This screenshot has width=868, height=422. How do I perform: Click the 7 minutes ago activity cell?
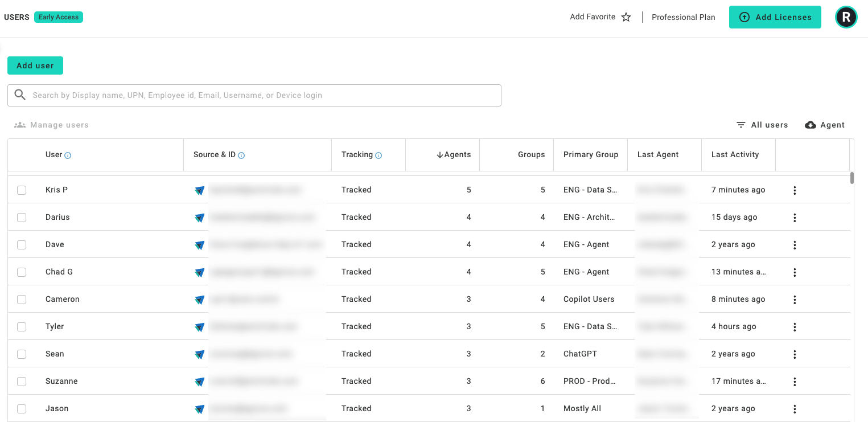tap(738, 190)
